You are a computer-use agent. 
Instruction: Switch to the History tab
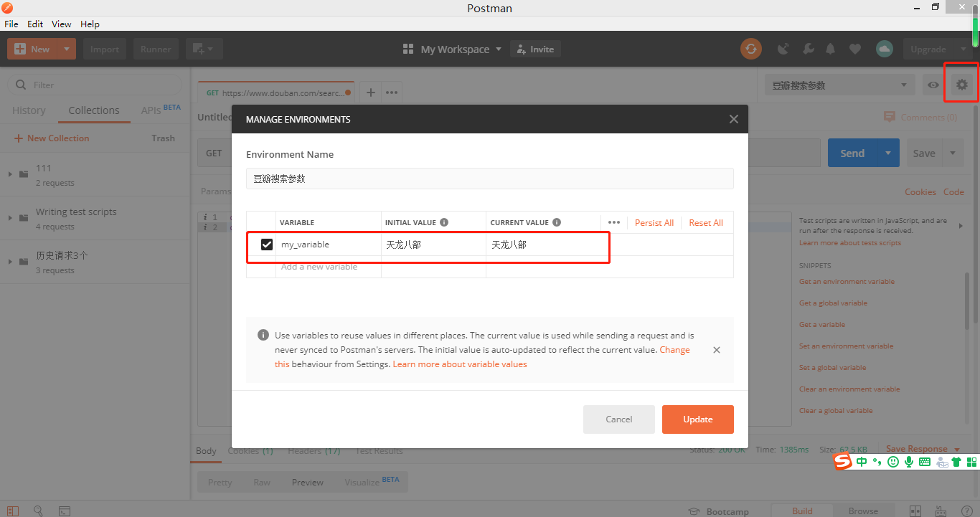29,110
